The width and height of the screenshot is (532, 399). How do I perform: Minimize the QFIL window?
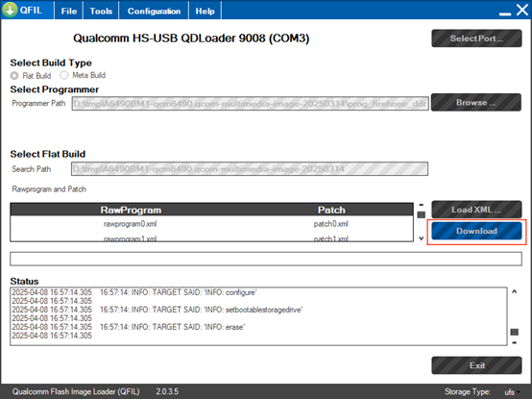tap(505, 13)
